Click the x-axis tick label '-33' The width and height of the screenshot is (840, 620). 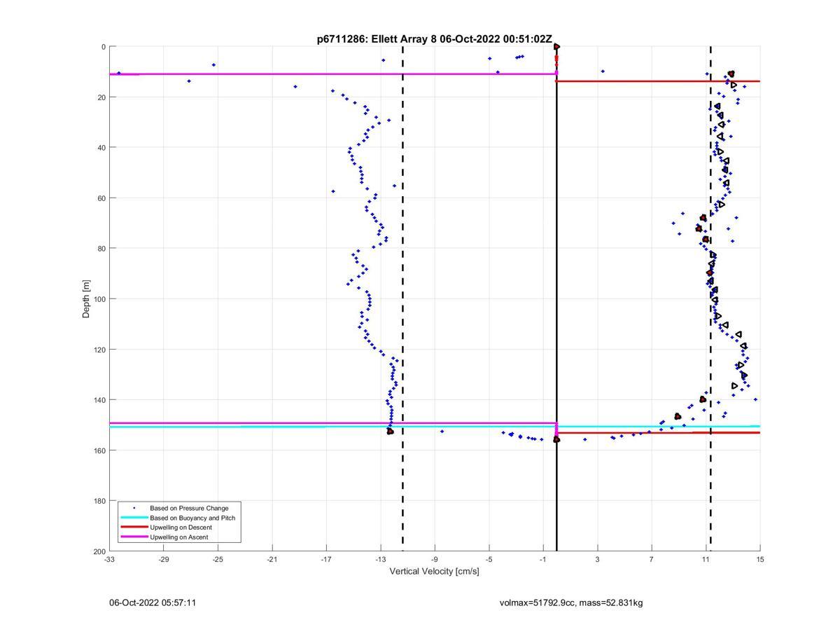[109, 559]
